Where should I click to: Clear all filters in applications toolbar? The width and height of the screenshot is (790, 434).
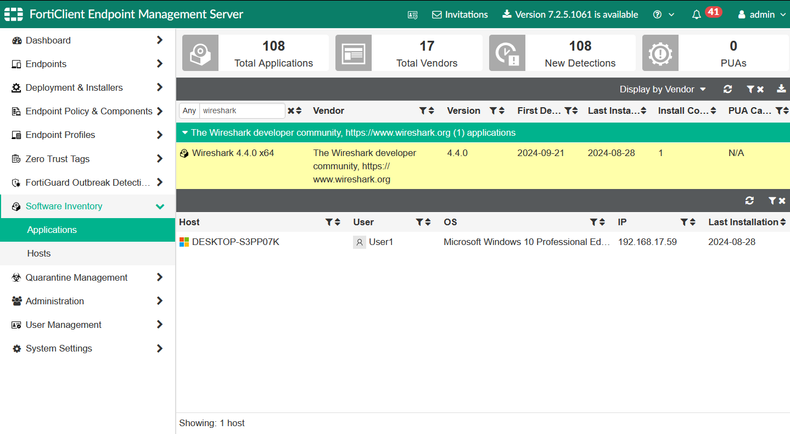(x=755, y=89)
